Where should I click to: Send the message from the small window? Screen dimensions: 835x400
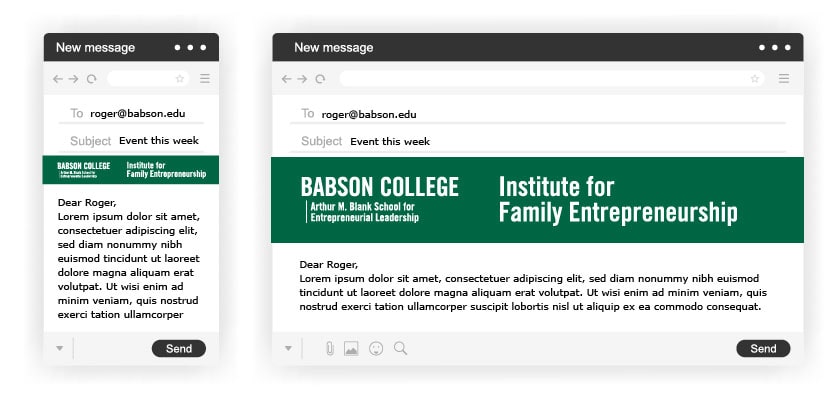click(178, 349)
